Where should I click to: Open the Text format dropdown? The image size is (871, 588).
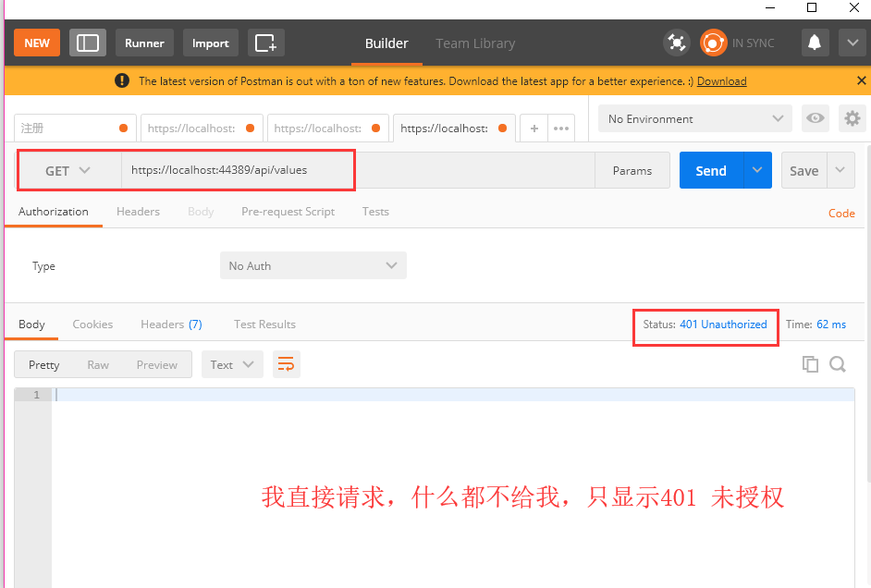point(232,364)
